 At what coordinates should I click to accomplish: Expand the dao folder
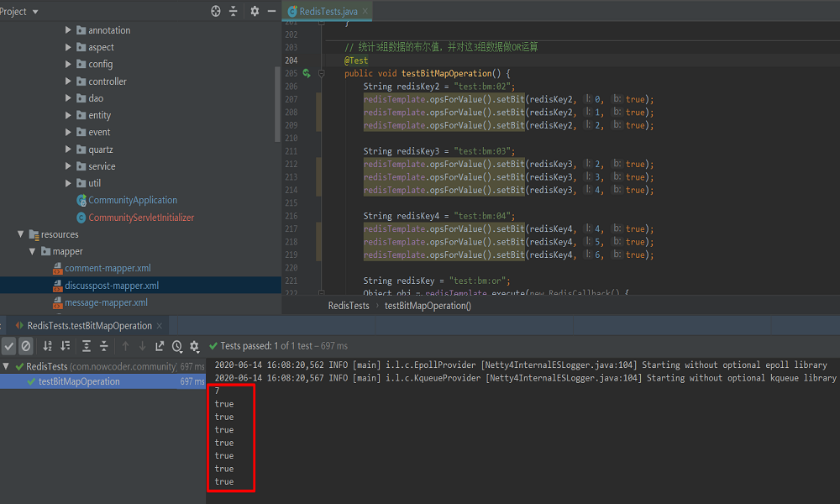pos(68,98)
